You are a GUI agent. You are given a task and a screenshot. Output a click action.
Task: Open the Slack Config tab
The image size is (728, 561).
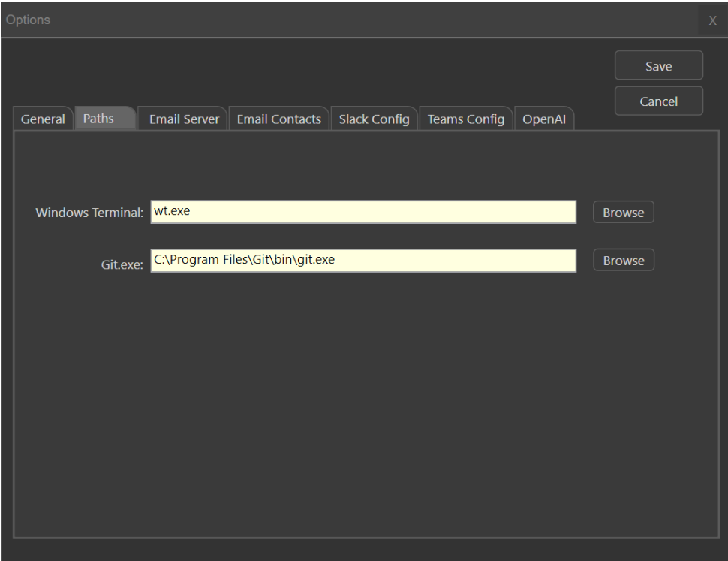click(374, 119)
